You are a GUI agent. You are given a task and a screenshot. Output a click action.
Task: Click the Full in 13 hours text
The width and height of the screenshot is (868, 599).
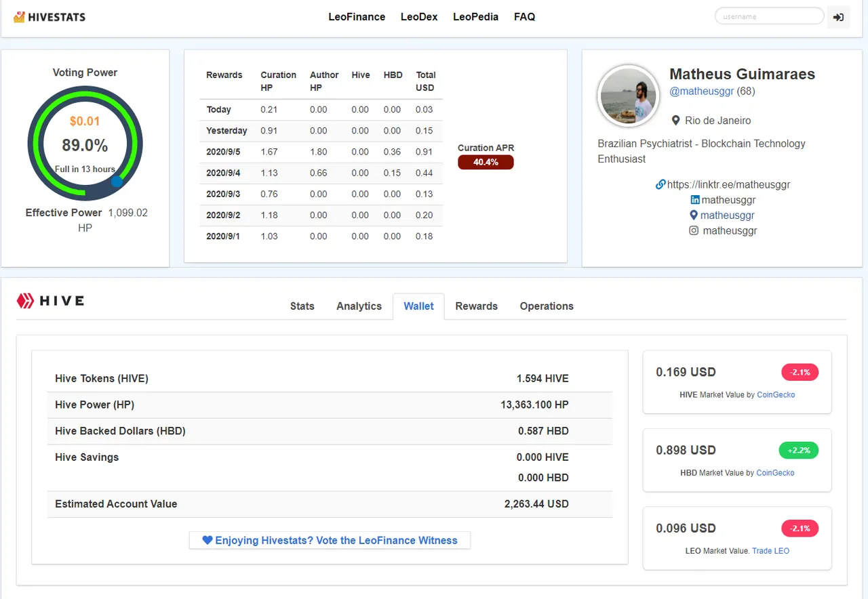click(85, 169)
